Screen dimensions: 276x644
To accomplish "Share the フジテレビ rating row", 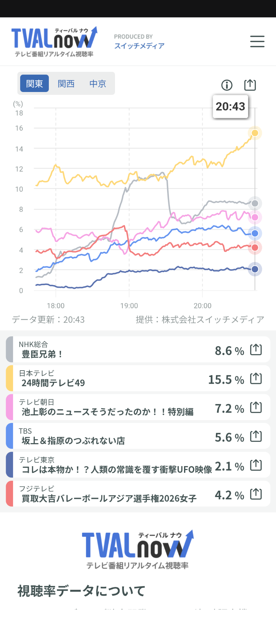I will [256, 494].
